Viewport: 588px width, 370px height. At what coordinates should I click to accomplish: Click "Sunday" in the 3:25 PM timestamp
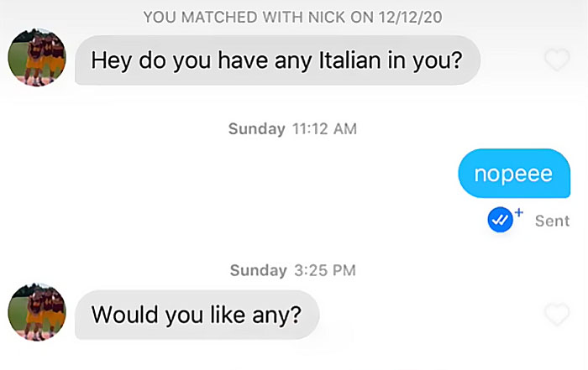[257, 270]
